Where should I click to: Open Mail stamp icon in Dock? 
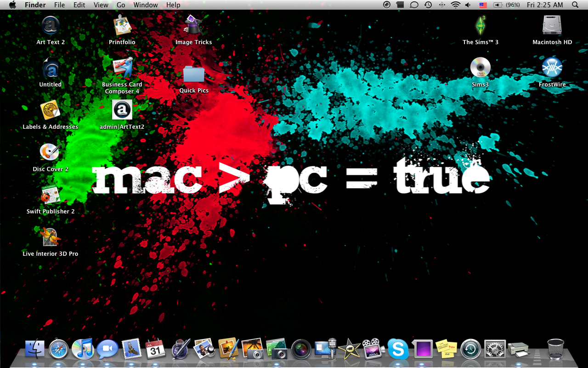pyautogui.click(x=131, y=349)
